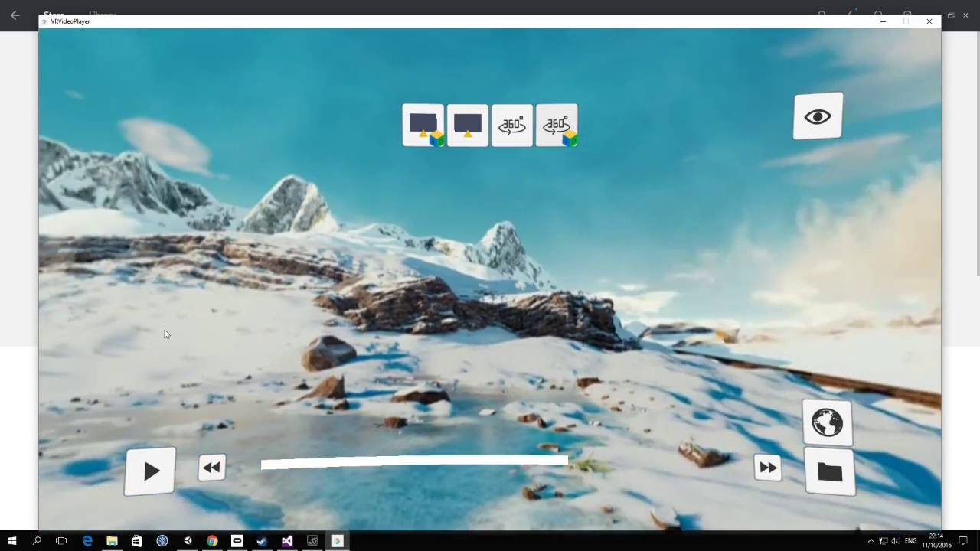Choose 360° mode with 3D cube
The width and height of the screenshot is (980, 551).
coord(557,126)
